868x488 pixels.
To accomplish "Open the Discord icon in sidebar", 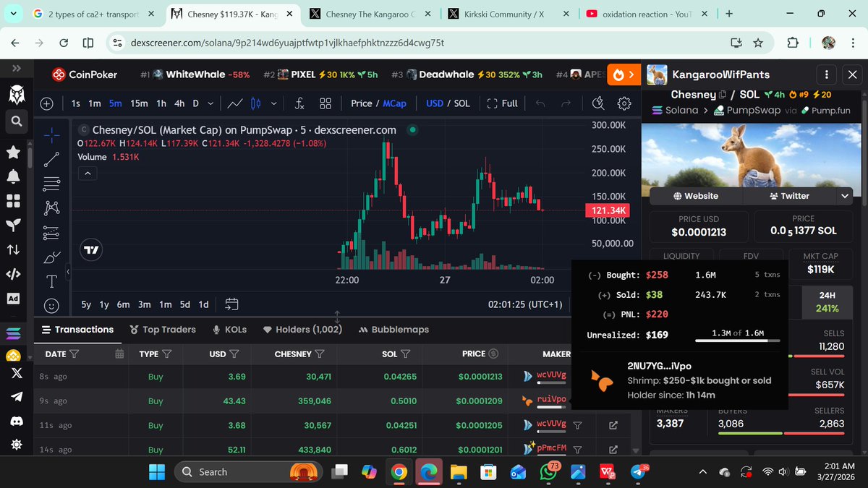I will tap(15, 421).
